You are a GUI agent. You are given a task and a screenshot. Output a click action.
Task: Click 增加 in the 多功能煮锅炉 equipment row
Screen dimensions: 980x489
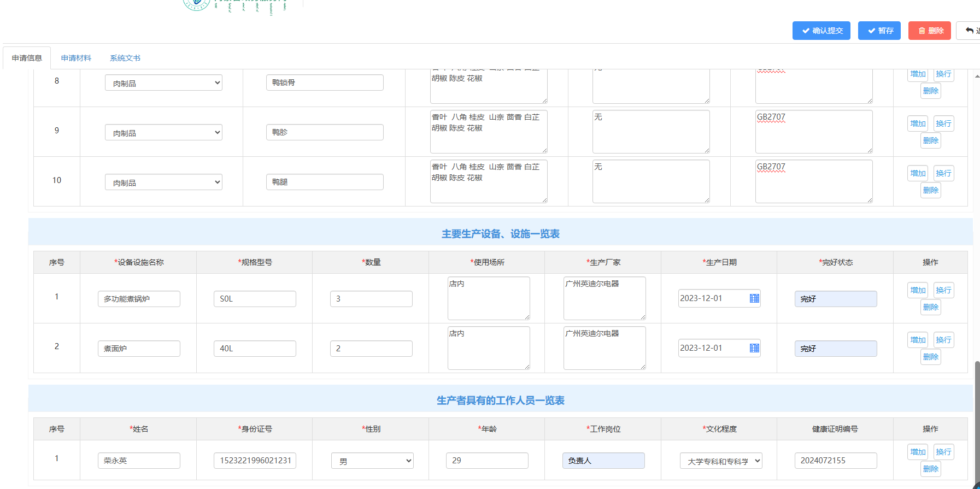[x=918, y=290]
